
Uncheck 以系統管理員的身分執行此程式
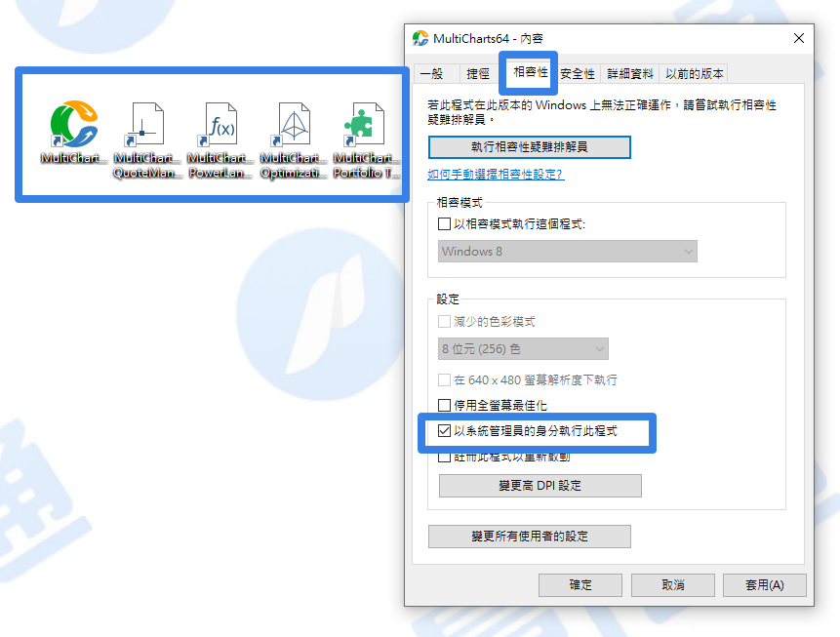444,431
